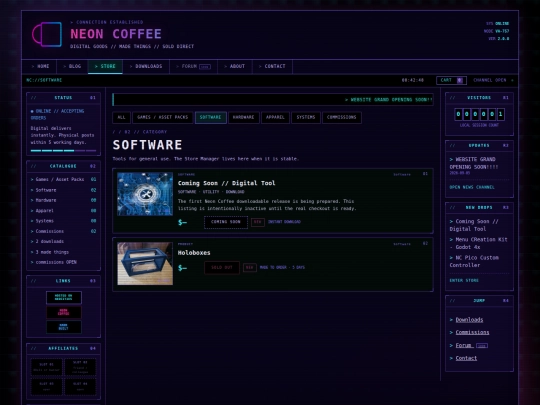Viewport: 540px width, 405px height.
Task: Click the SOLD OUT button on Holoboxes
Action: pos(222,268)
